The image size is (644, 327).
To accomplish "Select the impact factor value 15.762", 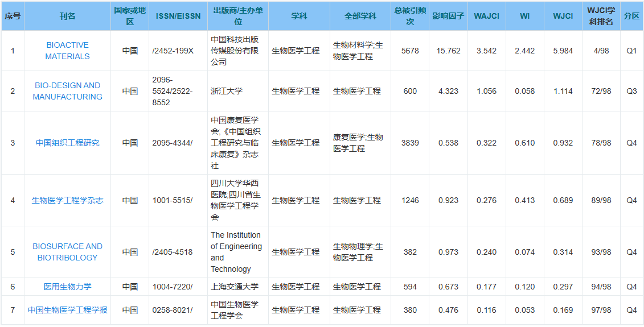I will point(449,51).
